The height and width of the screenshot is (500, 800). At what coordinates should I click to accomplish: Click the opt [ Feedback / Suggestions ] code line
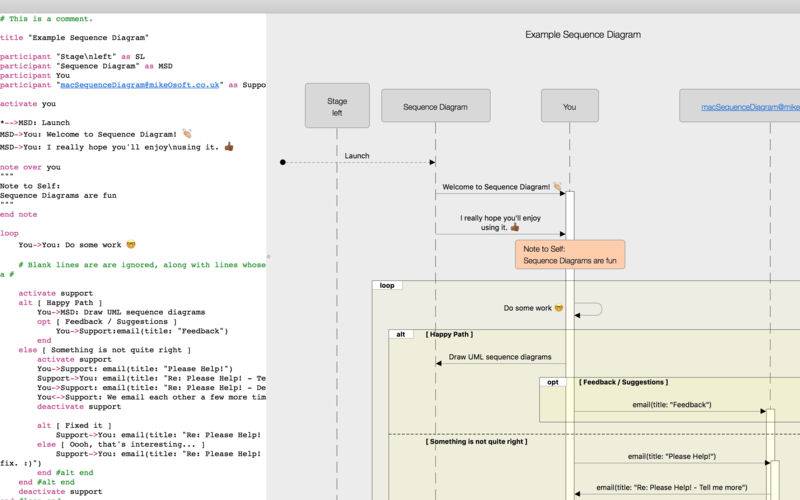click(x=107, y=321)
